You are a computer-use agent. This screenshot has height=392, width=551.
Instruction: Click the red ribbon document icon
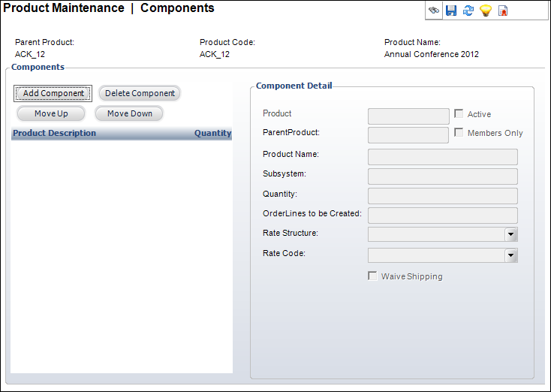coord(504,11)
